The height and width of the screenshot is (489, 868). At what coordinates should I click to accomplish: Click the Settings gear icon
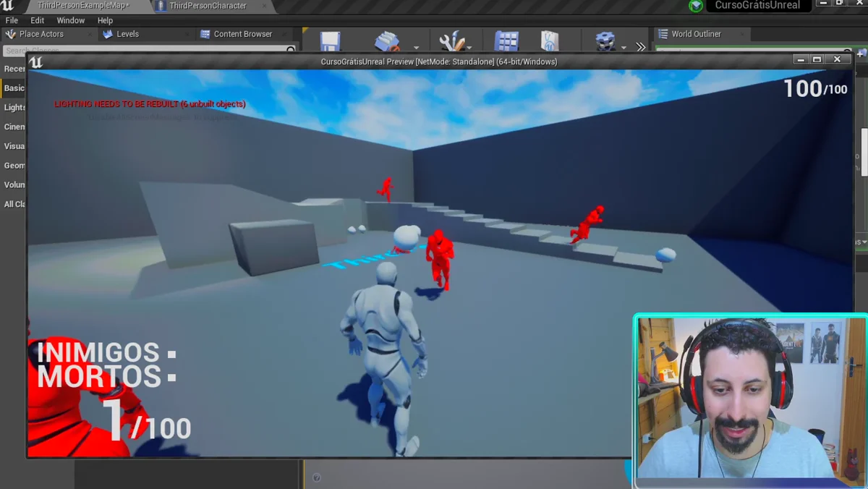pyautogui.click(x=605, y=41)
